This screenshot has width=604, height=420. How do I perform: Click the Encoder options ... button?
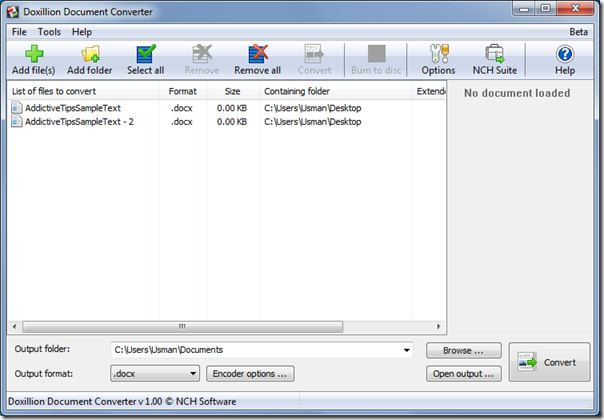click(250, 374)
